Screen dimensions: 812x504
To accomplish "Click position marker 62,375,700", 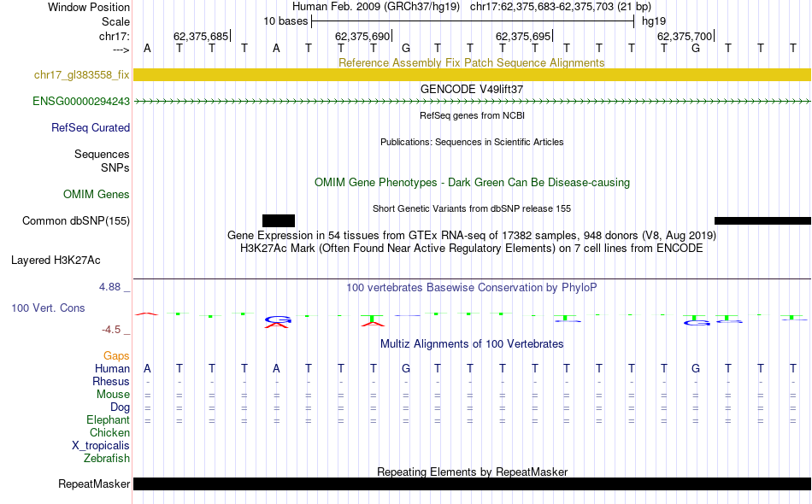I will pyautogui.click(x=685, y=36).
